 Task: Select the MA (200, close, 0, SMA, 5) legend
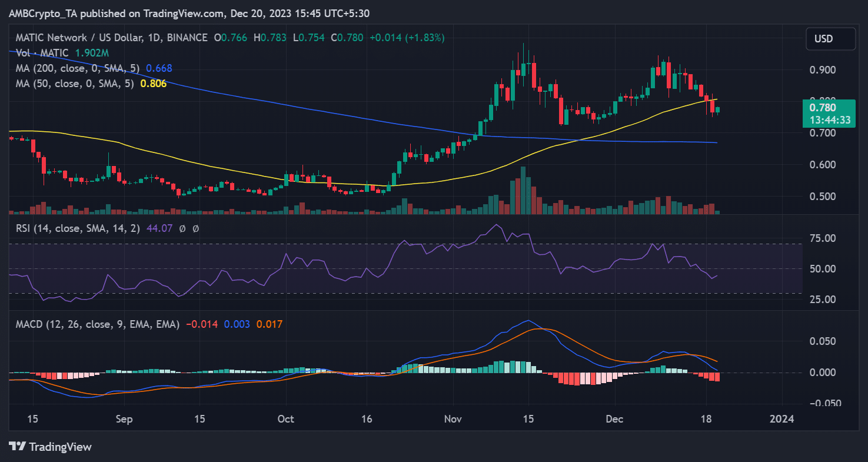pos(77,68)
